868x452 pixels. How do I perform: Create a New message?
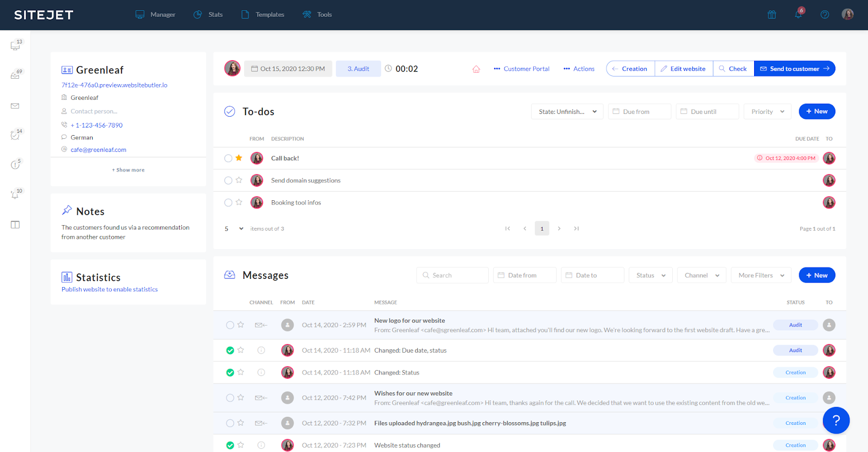[x=817, y=275]
